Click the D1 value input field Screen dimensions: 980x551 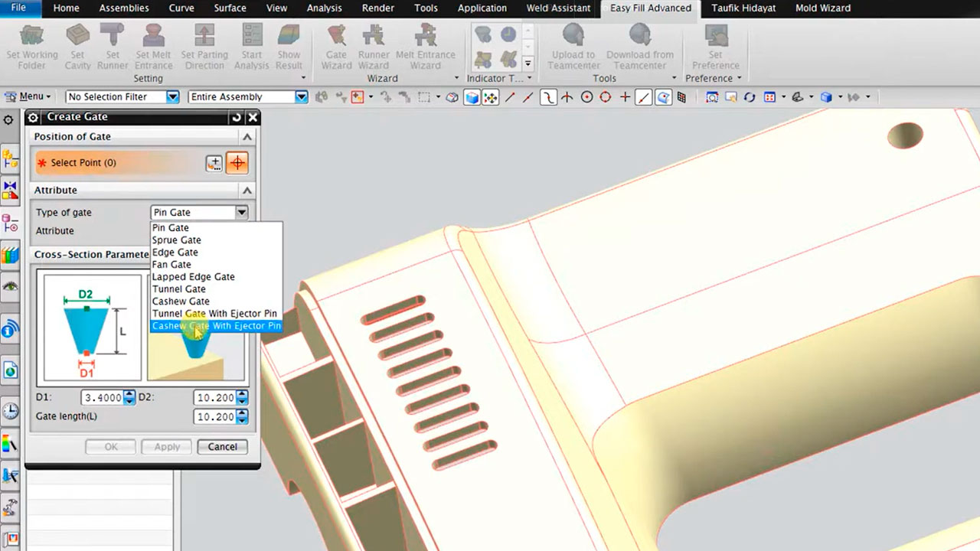(x=103, y=397)
